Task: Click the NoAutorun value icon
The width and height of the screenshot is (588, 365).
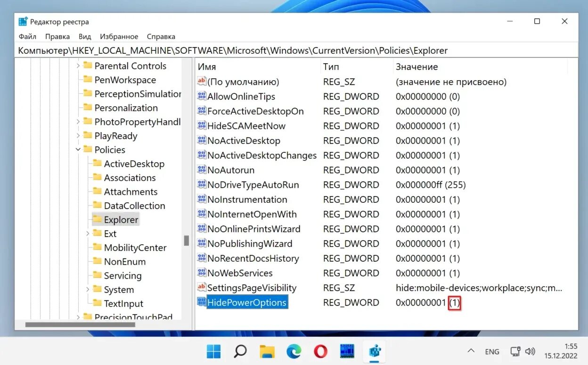Action: click(x=202, y=170)
